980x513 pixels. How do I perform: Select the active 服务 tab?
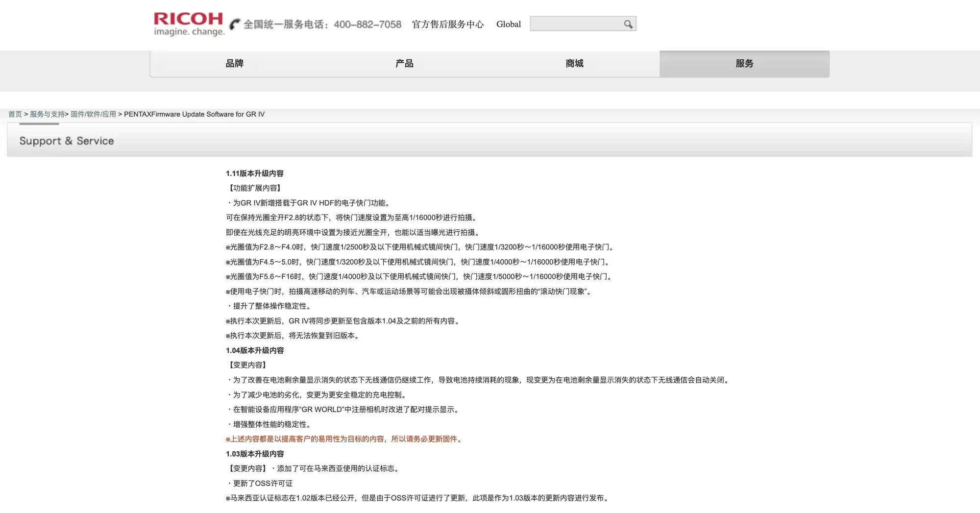coord(744,63)
